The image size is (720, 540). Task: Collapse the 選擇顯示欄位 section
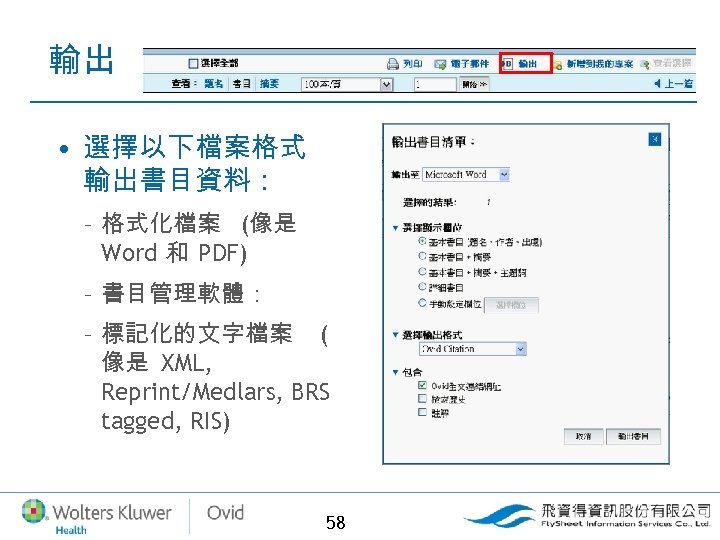coord(395,228)
